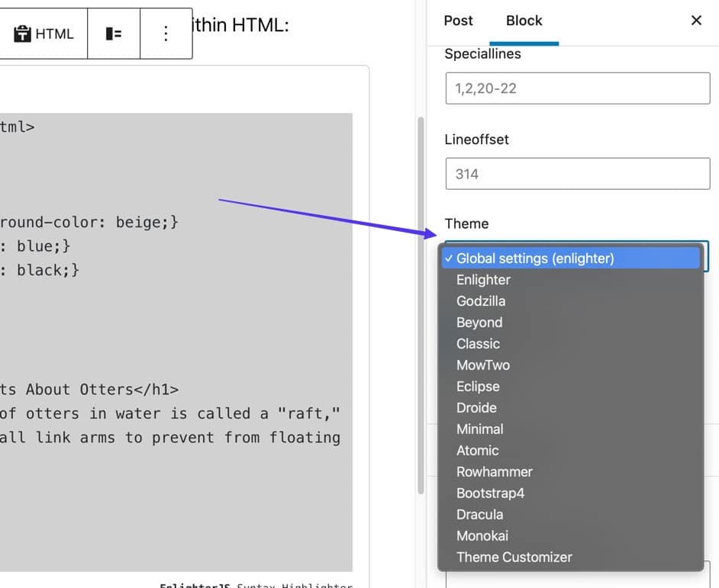The image size is (719, 588).
Task: Click the Lineoffset input field
Action: click(x=577, y=174)
